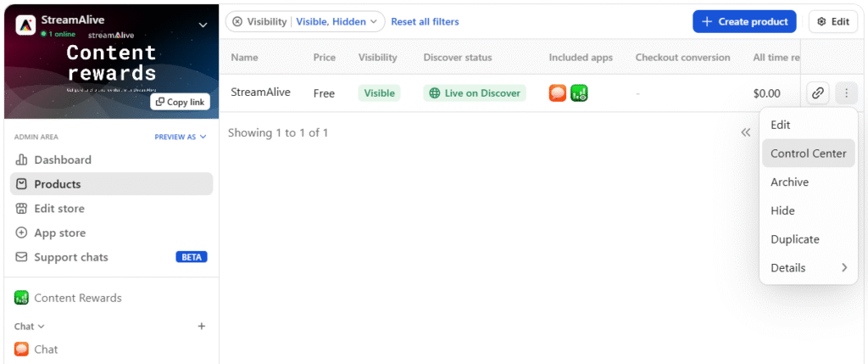This screenshot has height=364, width=868.
Task: Choose Control Center in the context menu
Action: point(809,154)
